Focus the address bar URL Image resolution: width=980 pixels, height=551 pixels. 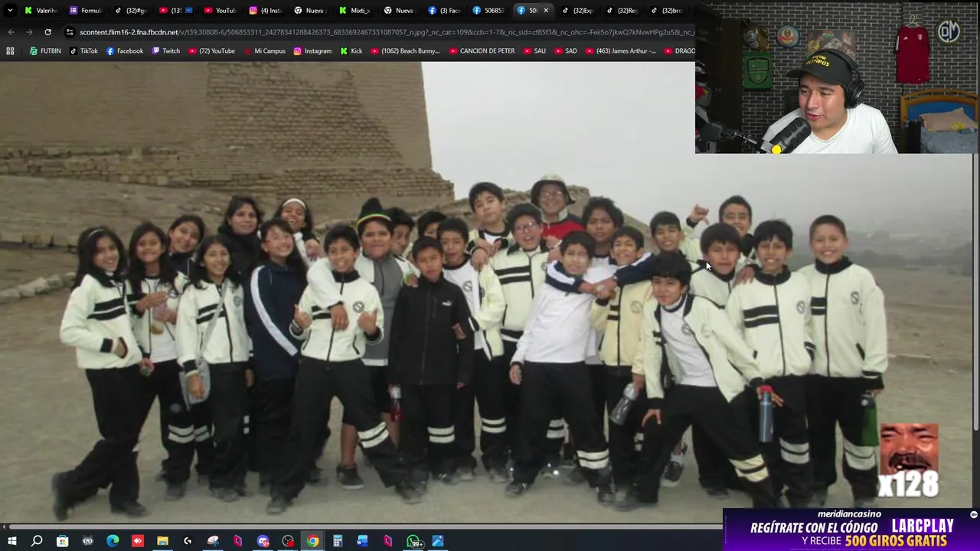pos(387,32)
